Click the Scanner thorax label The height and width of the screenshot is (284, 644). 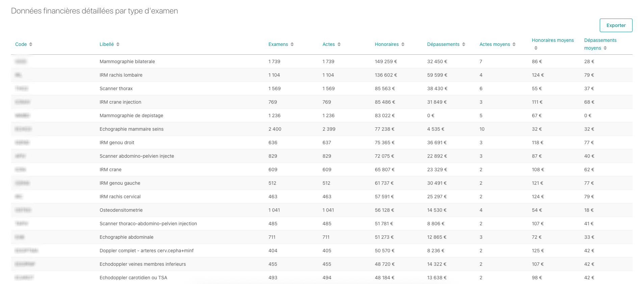116,88
